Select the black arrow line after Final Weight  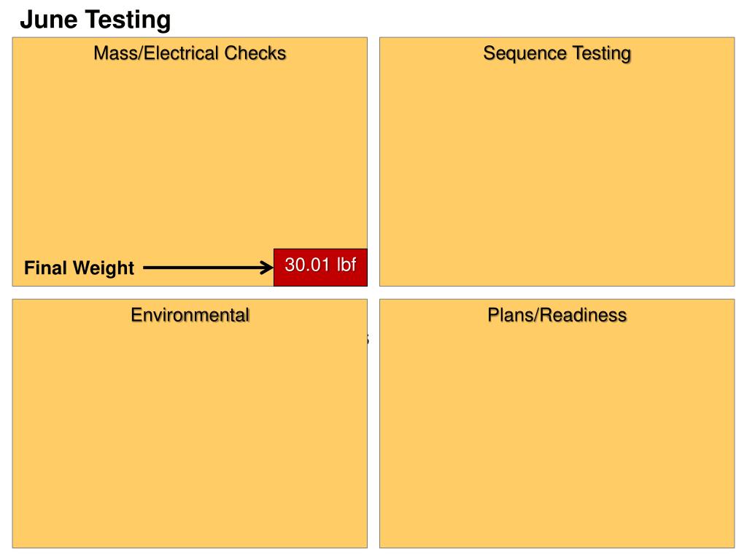point(204,268)
